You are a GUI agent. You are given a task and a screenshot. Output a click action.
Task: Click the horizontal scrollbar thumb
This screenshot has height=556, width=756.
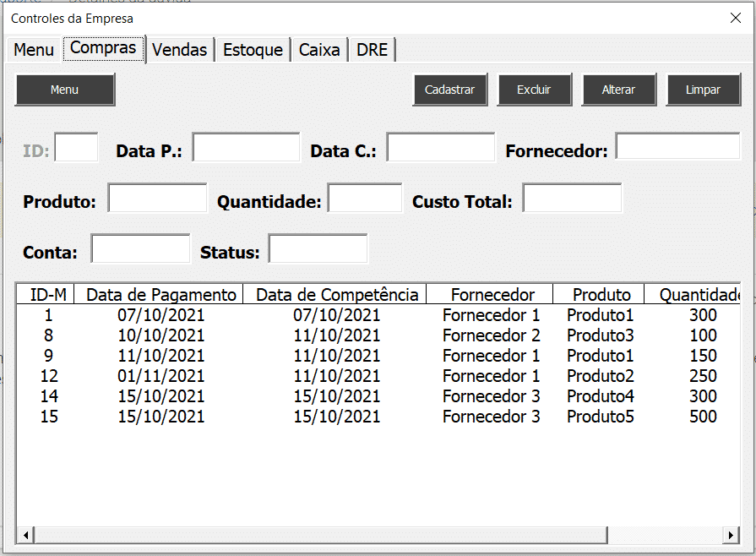(x=321, y=535)
